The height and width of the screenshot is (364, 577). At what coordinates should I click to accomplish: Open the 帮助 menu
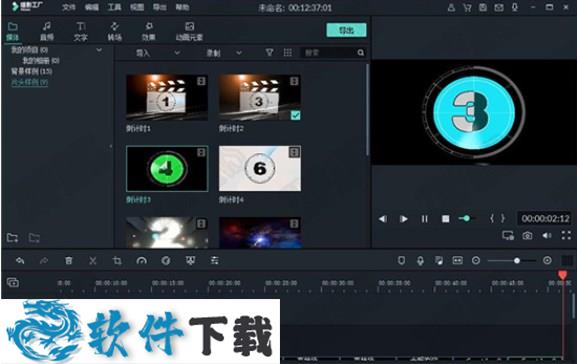(183, 7)
